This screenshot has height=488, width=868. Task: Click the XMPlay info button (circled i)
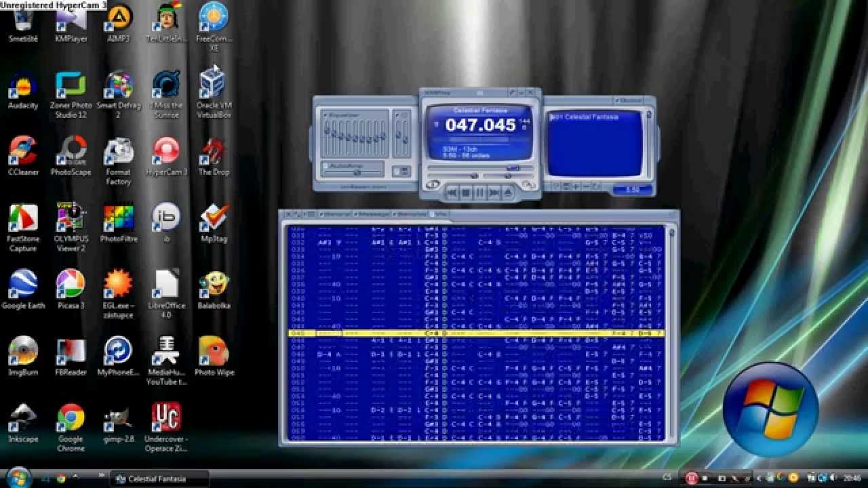tap(433, 184)
